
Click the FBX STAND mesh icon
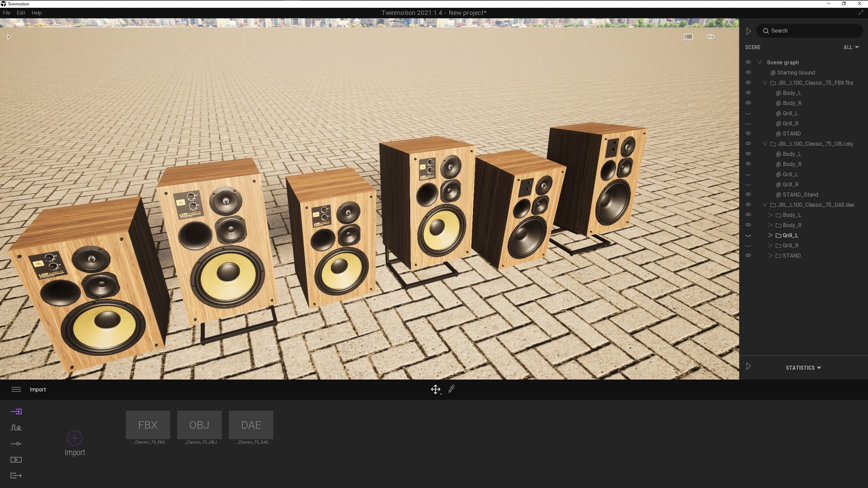click(778, 134)
